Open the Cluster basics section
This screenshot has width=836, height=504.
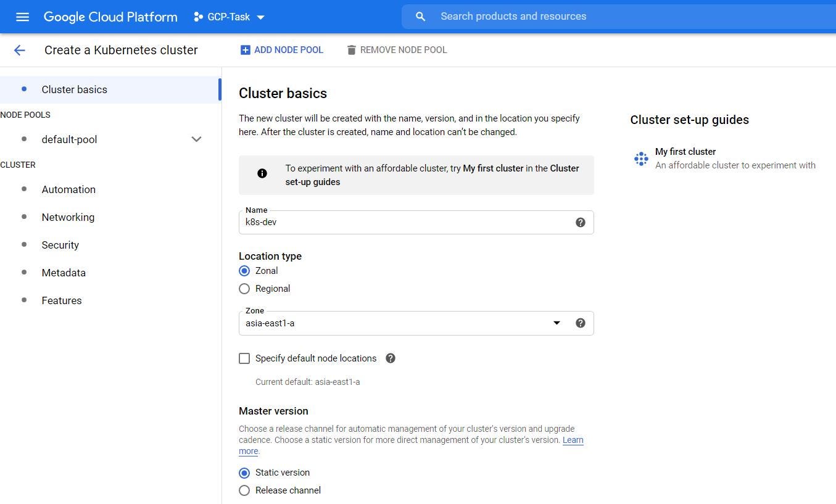pos(110,89)
